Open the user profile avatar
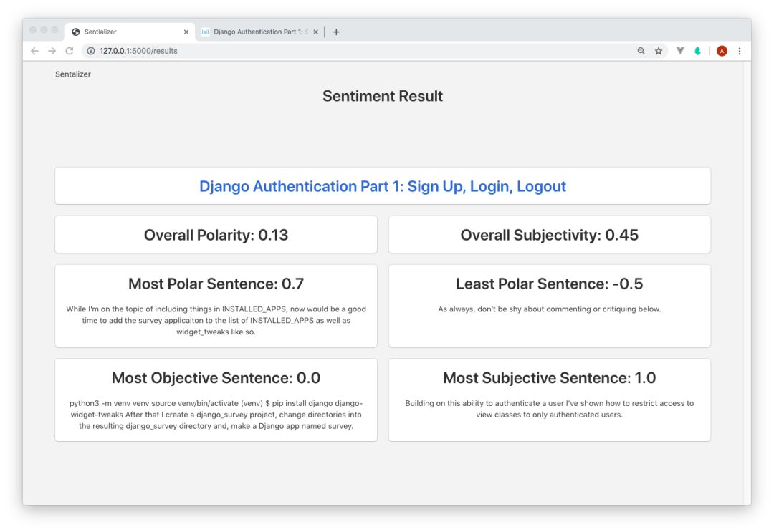Viewport: 774px width, 532px height. pyautogui.click(x=722, y=51)
